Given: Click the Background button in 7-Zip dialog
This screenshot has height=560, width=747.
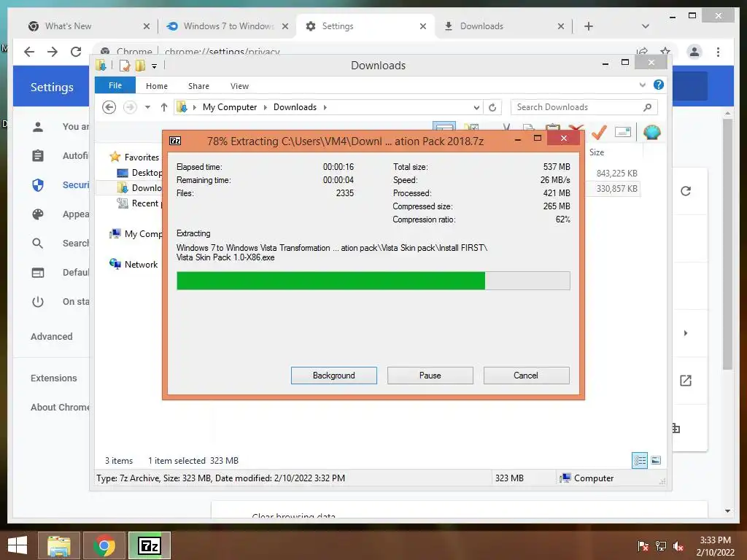Looking at the screenshot, I should tap(333, 376).
